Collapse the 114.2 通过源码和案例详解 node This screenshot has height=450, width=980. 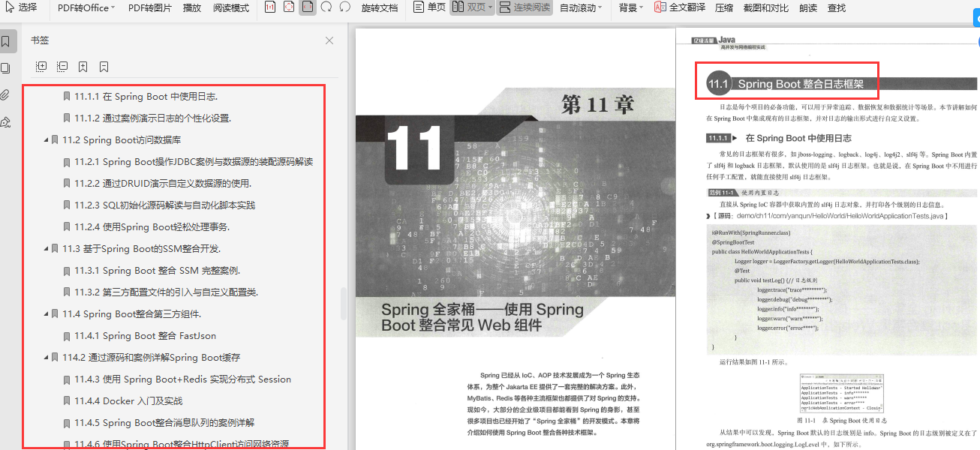coord(46,358)
